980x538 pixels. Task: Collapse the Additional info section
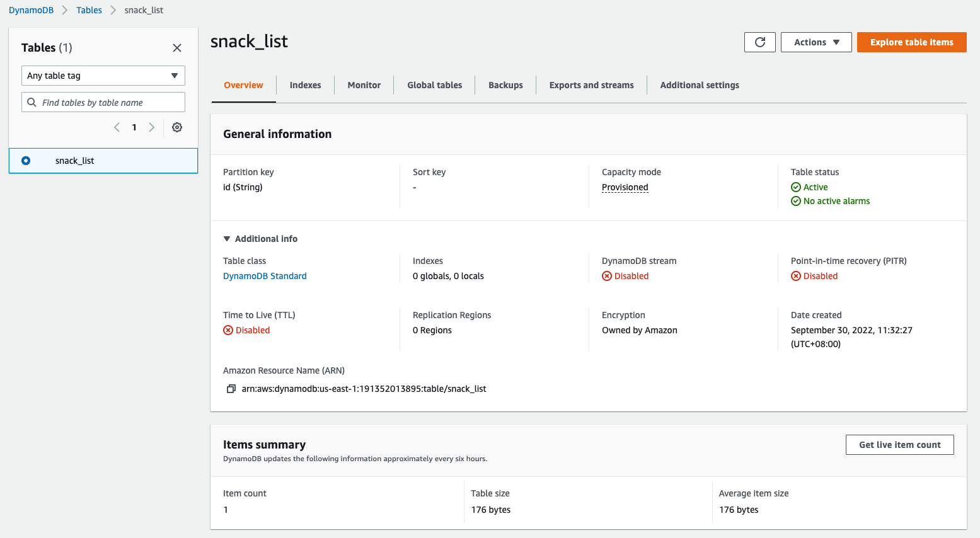[x=260, y=239]
